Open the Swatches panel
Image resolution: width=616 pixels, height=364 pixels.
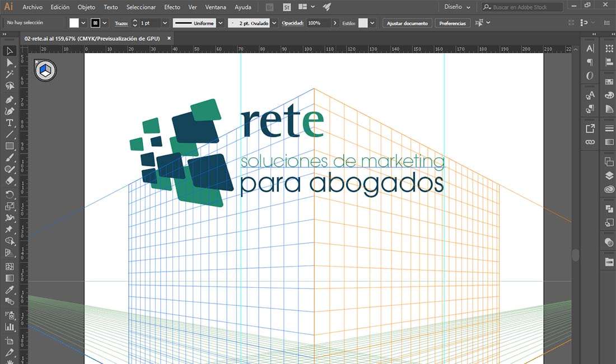point(609,82)
